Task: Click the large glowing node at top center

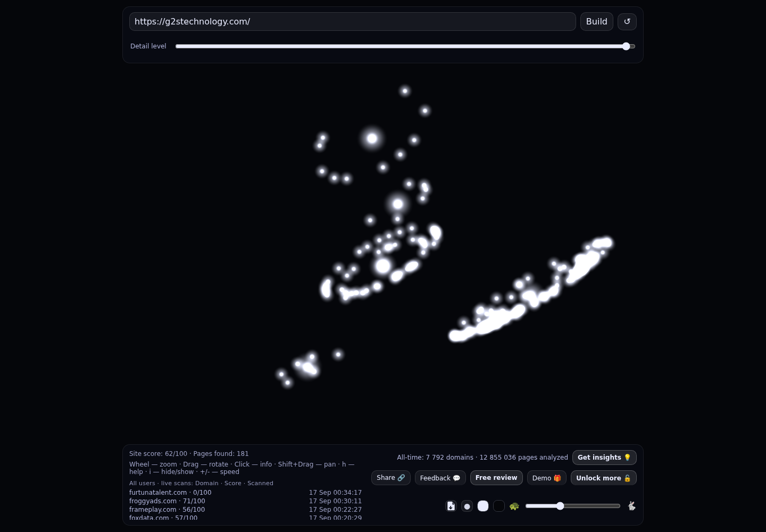Action: point(372,138)
